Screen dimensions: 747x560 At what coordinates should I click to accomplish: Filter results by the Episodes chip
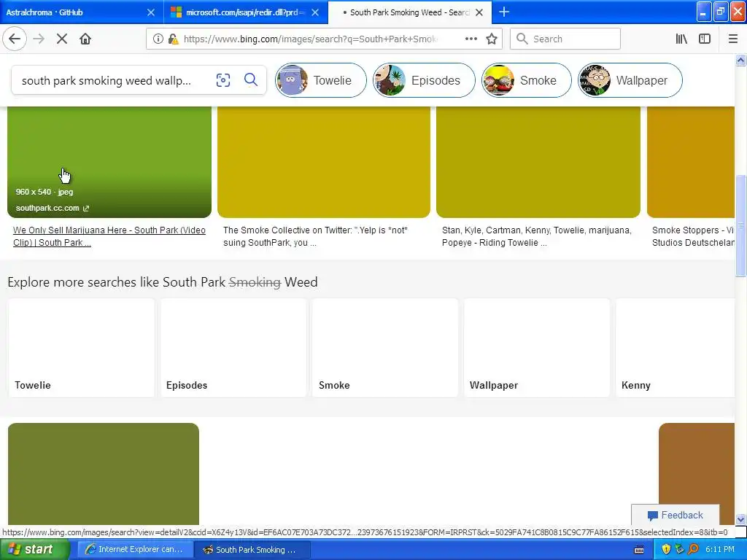pos(424,80)
